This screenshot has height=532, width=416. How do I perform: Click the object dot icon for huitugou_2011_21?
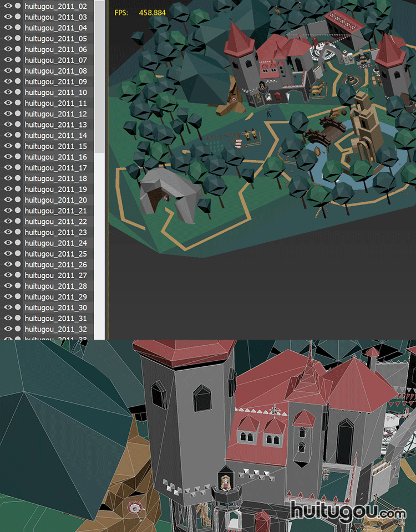point(18,211)
